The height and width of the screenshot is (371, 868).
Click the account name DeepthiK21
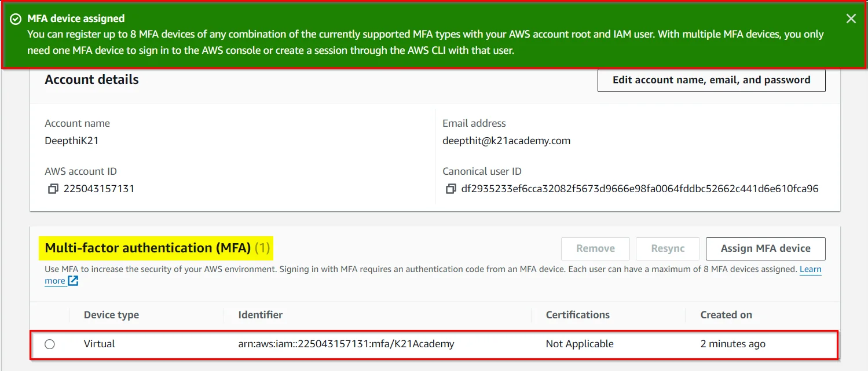point(71,141)
